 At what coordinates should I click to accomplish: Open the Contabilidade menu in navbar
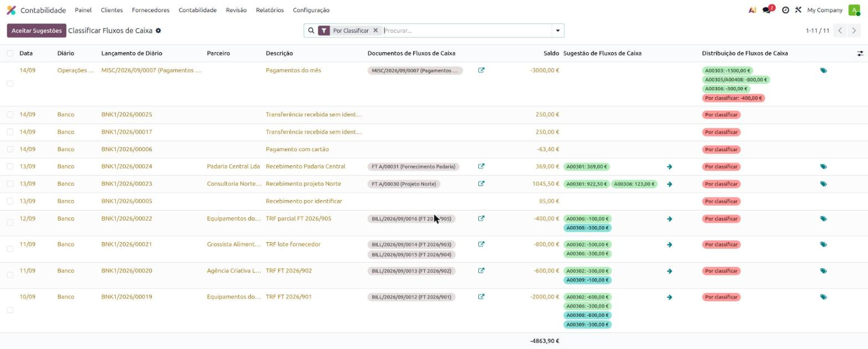coord(198,10)
